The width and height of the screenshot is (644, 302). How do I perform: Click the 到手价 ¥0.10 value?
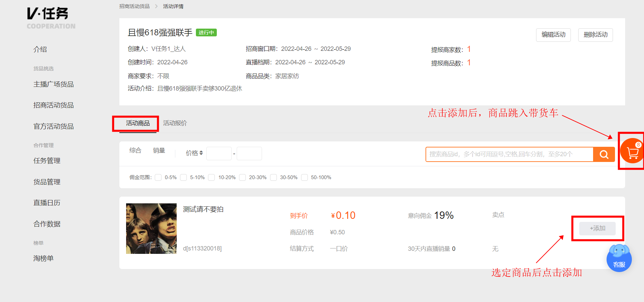click(343, 215)
